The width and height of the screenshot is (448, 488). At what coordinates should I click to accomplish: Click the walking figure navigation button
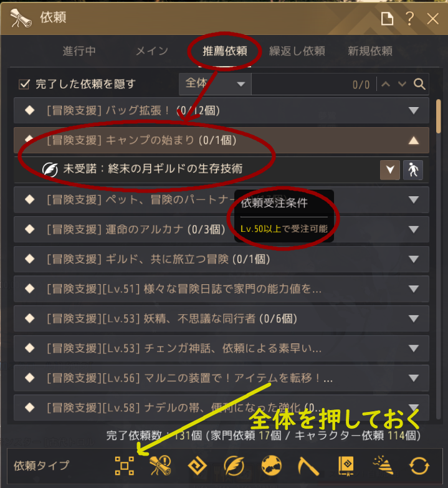[x=413, y=170]
